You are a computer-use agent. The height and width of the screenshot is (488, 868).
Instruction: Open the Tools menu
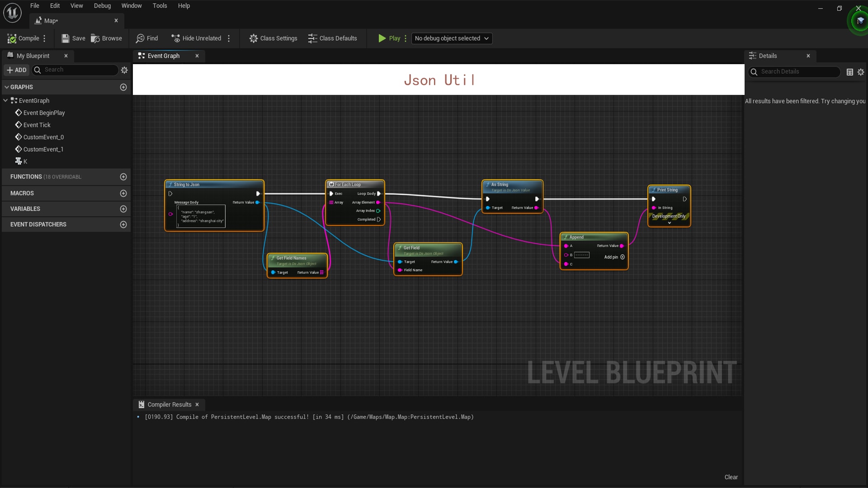click(x=160, y=6)
